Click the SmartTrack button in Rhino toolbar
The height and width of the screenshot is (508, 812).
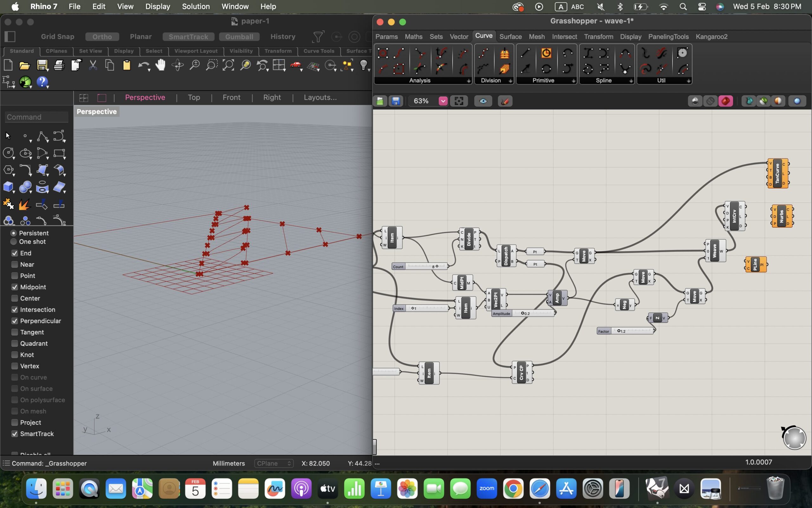tap(188, 37)
